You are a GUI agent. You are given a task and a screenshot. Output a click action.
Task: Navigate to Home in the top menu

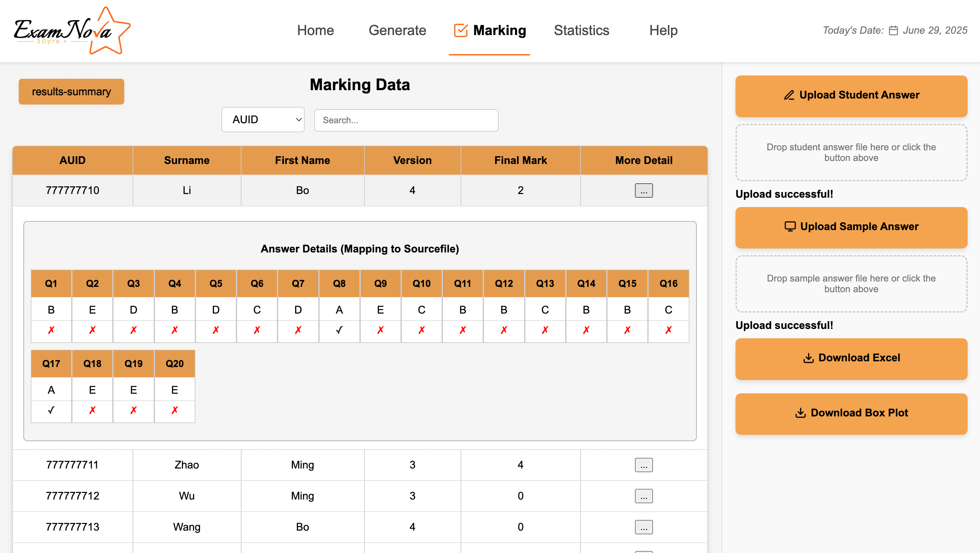click(x=315, y=30)
